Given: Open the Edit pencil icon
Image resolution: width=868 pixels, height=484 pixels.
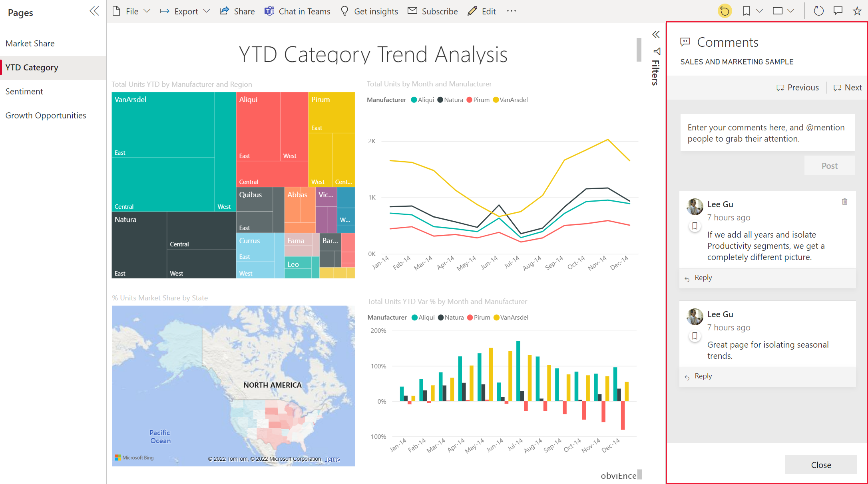Looking at the screenshot, I should [473, 11].
